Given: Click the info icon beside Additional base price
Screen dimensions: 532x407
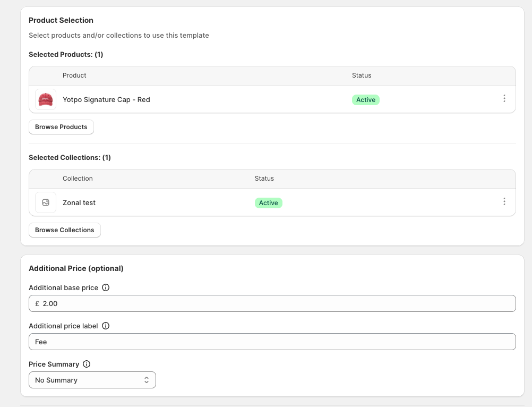Looking at the screenshot, I should [106, 287].
